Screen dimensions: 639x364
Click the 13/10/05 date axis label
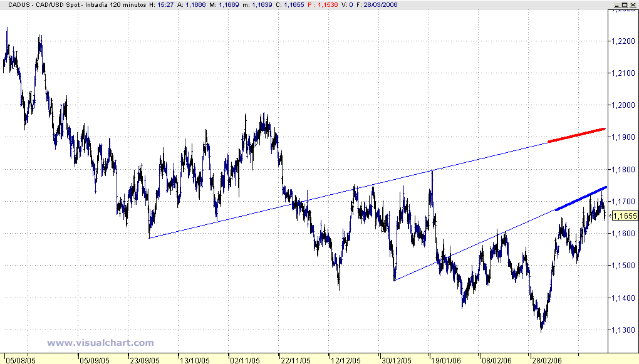point(195,360)
